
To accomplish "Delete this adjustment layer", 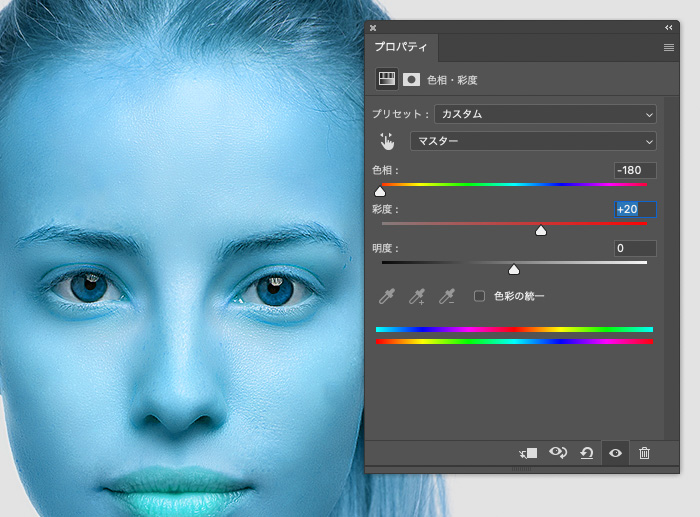I will click(x=645, y=453).
